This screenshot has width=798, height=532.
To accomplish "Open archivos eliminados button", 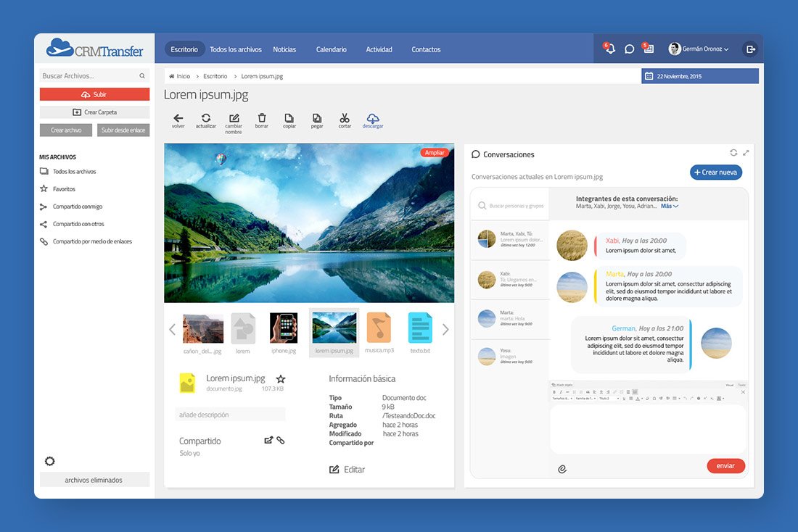I will 94,480.
